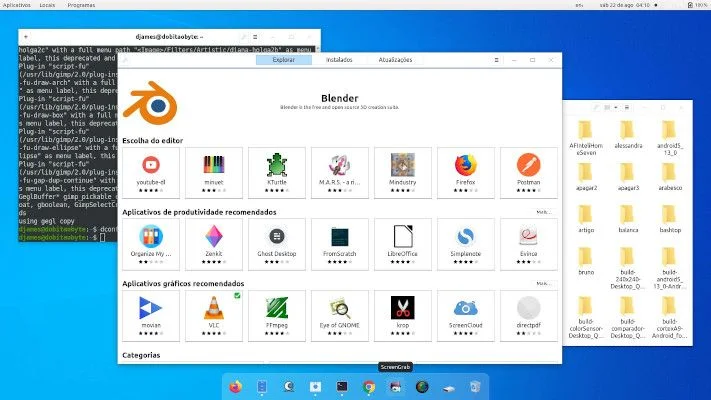Image resolution: width=711 pixels, height=400 pixels.
Task: Open the AFIntelliHomeSeven folder in file manager
Action: click(x=586, y=137)
